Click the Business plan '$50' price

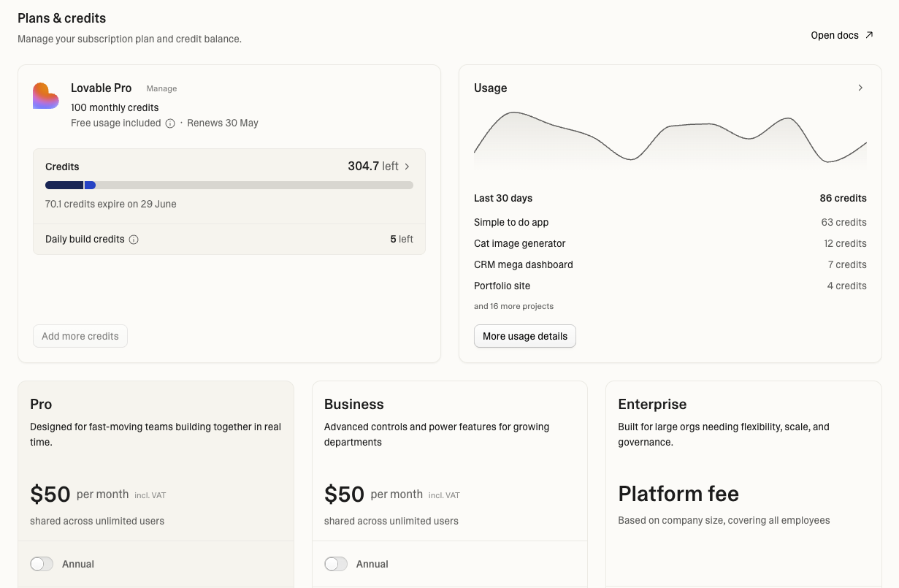coord(345,495)
